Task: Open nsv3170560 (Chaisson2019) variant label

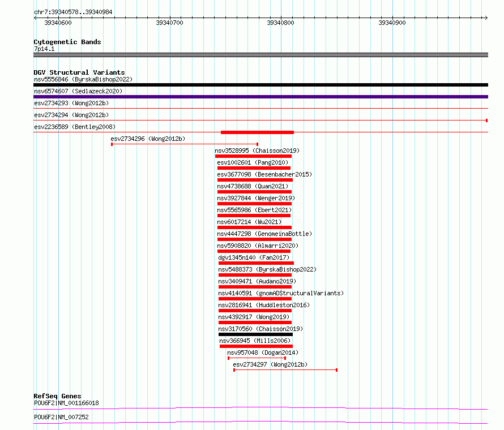Action: [260, 329]
